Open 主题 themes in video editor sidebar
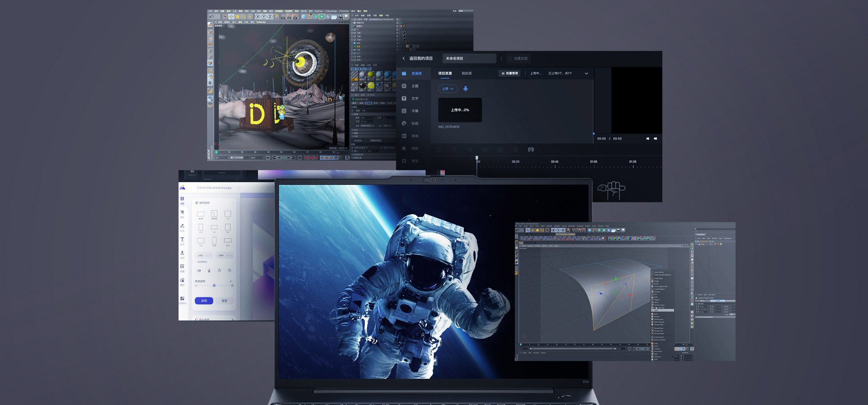Screen dimensions: 868x405 pos(410,86)
